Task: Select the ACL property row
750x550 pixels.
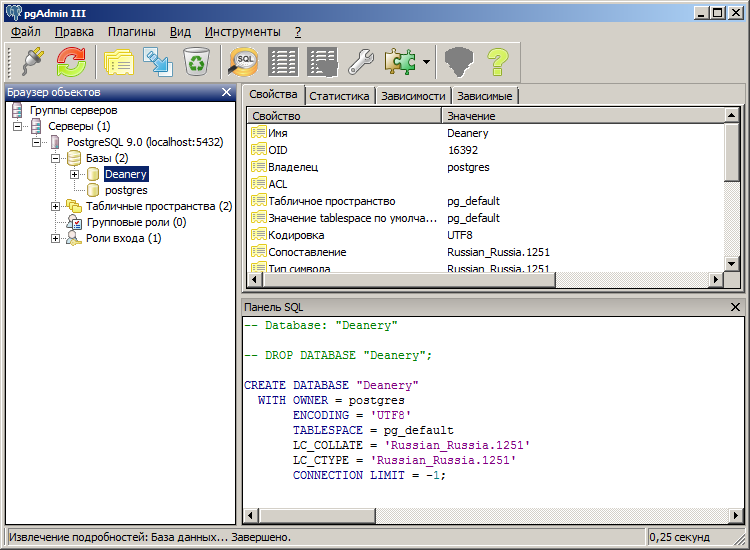Action: (x=486, y=184)
